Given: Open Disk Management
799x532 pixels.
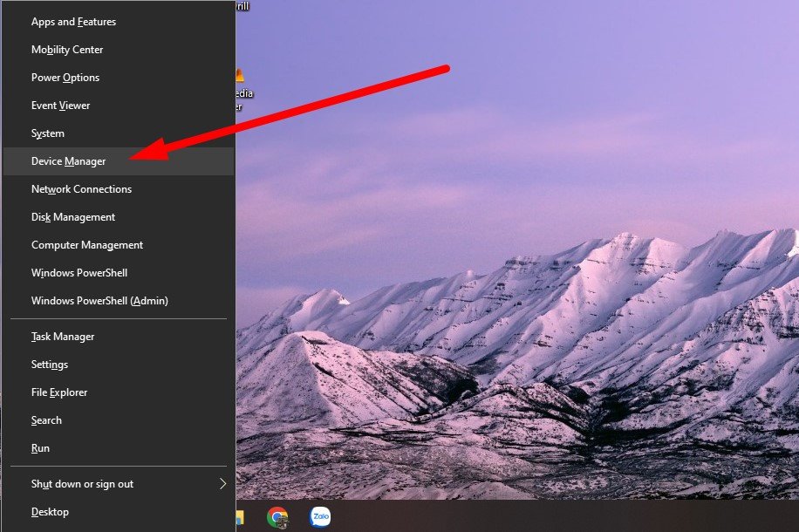Looking at the screenshot, I should [72, 217].
